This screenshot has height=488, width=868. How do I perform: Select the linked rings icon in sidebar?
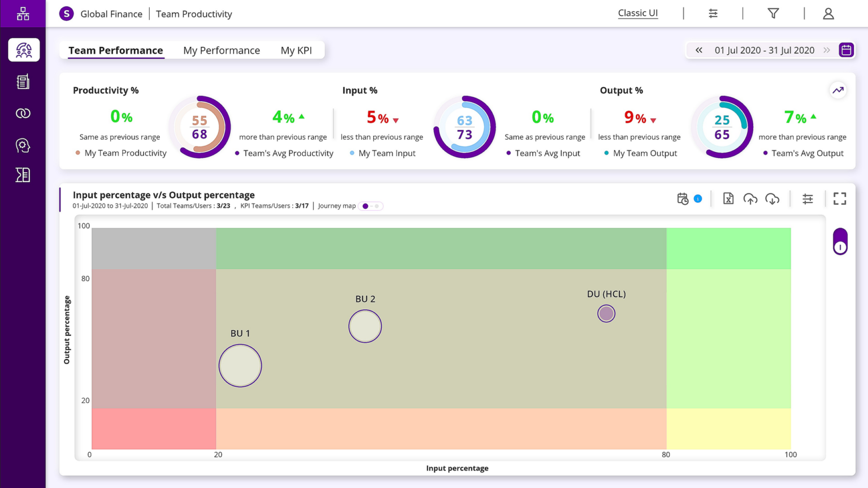point(23,113)
